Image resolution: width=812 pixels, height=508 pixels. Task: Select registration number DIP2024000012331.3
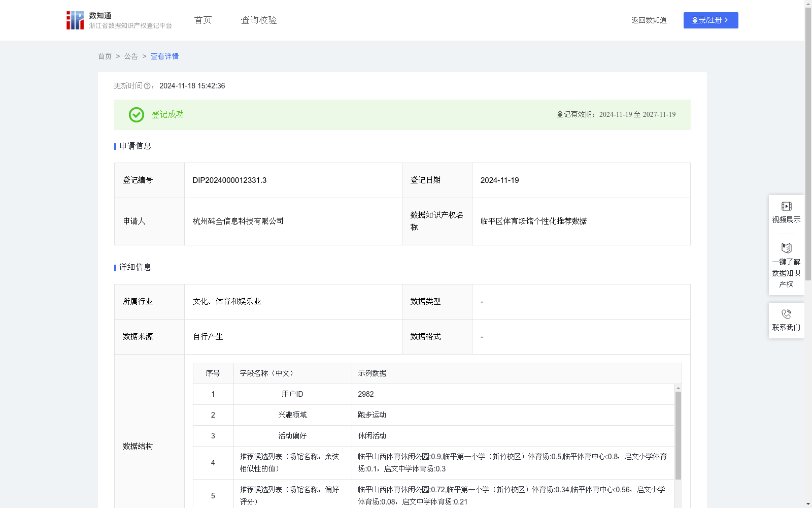[x=229, y=180]
